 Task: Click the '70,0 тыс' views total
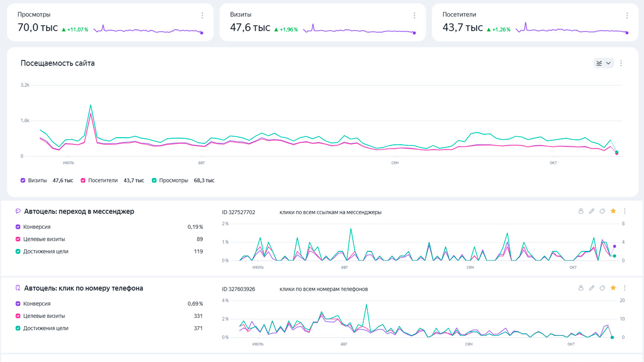(x=38, y=28)
